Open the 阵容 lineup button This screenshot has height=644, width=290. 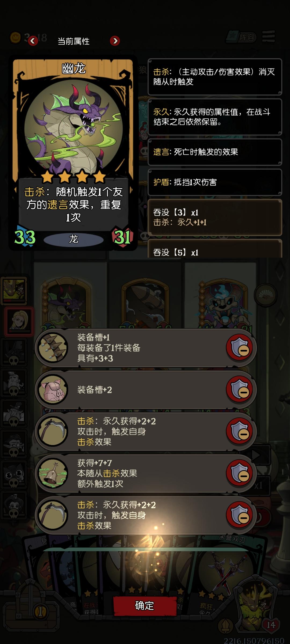point(242,37)
